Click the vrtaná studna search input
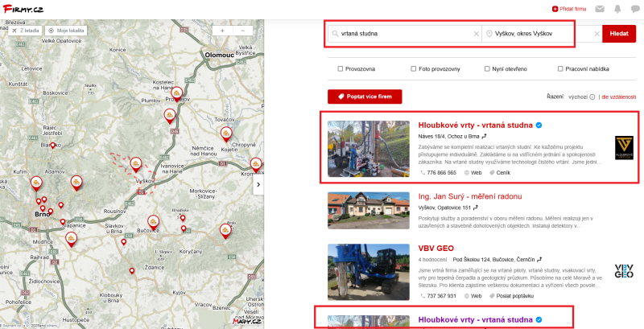 (x=404, y=34)
